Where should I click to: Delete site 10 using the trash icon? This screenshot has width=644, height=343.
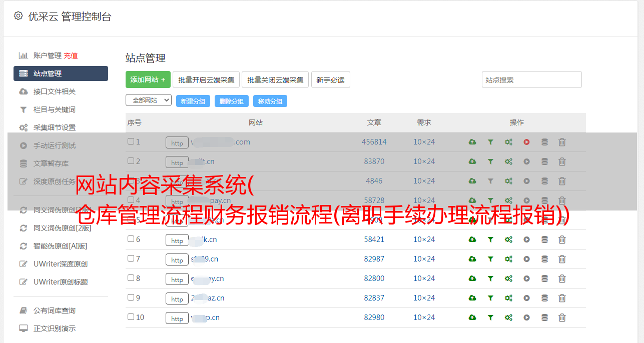[562, 317]
